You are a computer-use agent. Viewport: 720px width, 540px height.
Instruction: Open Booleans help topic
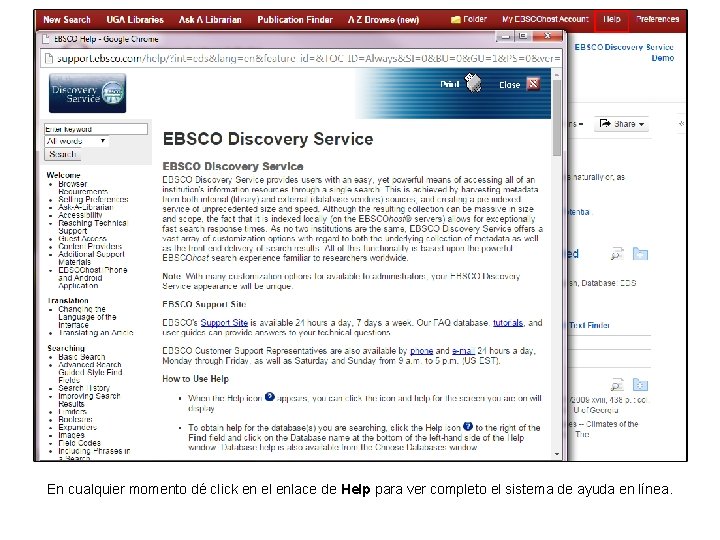75,420
